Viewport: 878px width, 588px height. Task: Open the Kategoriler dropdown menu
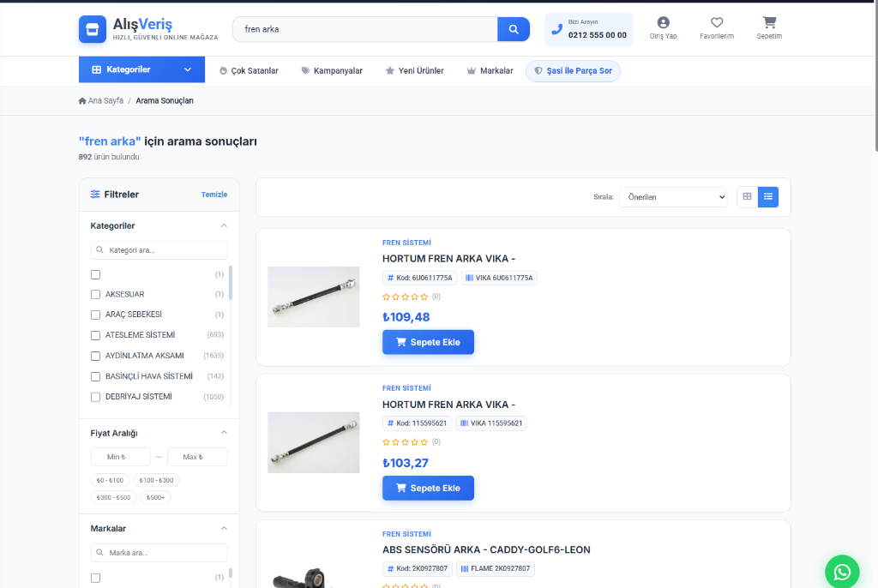click(x=141, y=69)
